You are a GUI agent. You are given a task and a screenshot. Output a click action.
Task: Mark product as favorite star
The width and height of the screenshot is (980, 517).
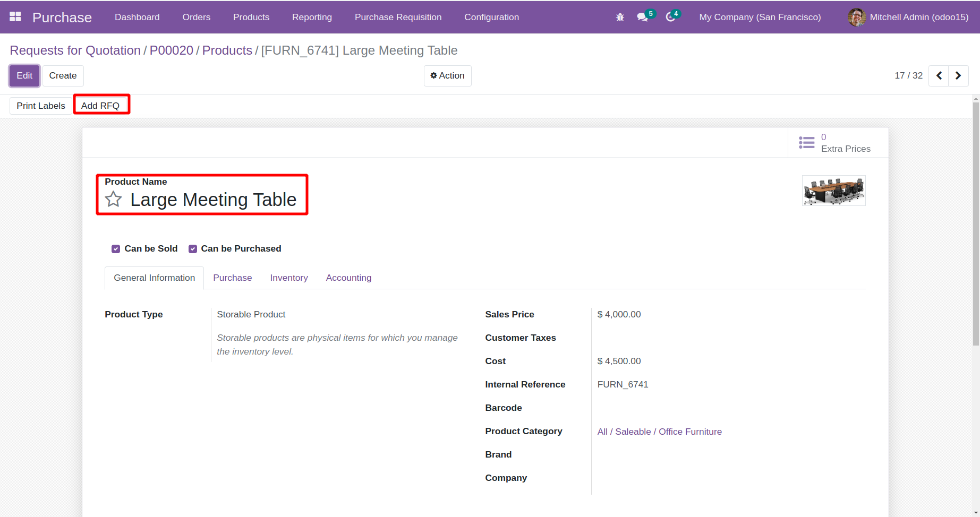[x=113, y=200]
